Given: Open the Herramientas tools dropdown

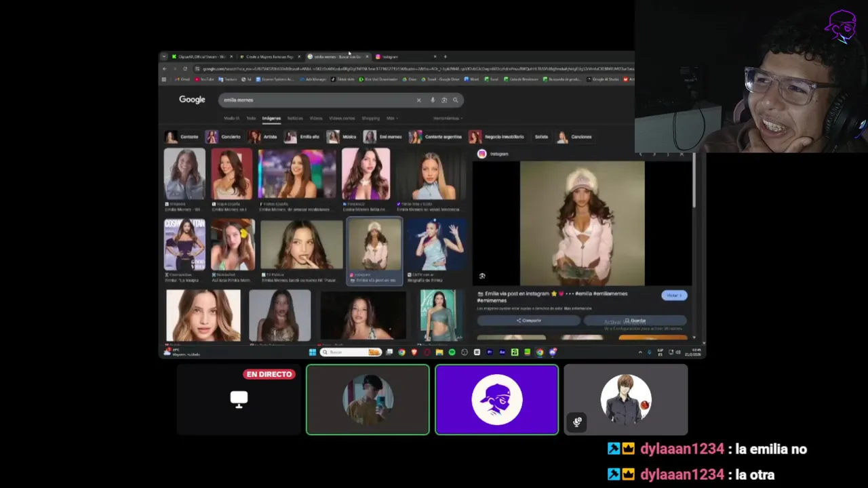Looking at the screenshot, I should tap(448, 119).
